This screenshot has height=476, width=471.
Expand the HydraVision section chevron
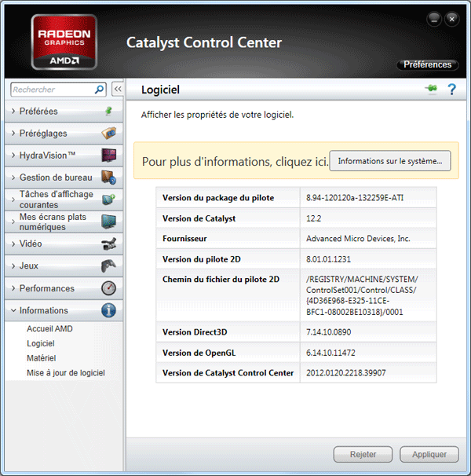click(13, 155)
